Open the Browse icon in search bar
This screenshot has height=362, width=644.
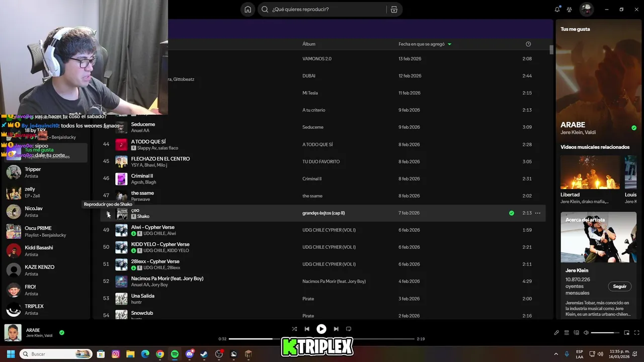[x=394, y=10]
